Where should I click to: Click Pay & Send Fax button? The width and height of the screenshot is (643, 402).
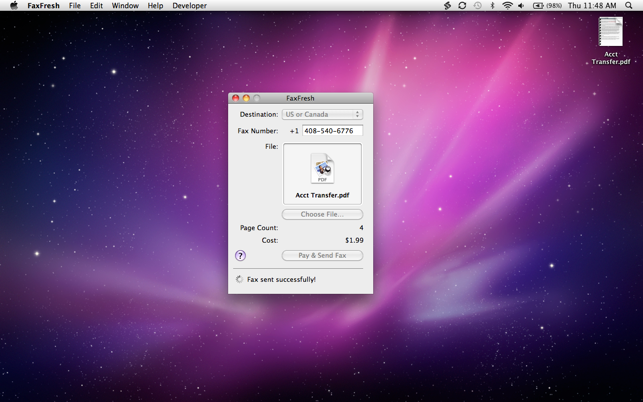322,256
